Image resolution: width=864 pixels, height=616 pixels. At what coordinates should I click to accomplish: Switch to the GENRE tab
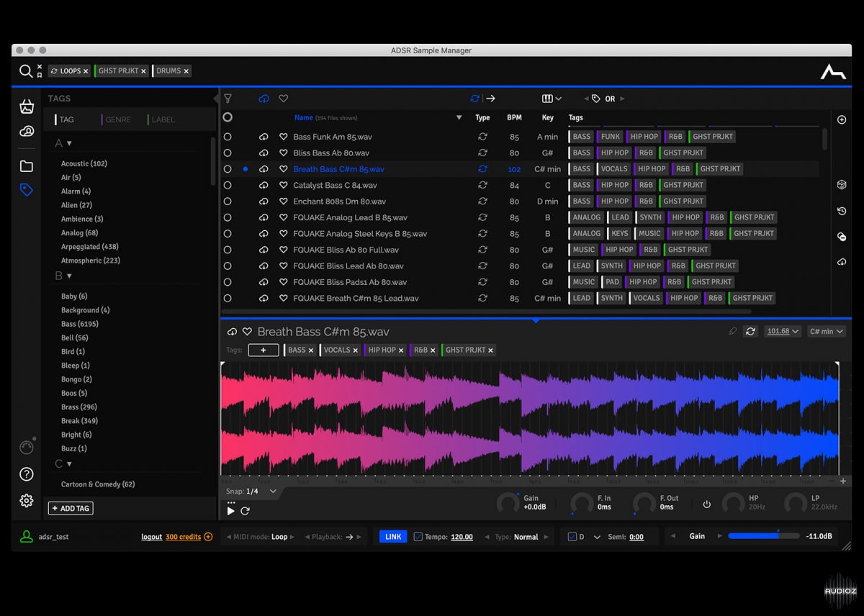tap(118, 119)
